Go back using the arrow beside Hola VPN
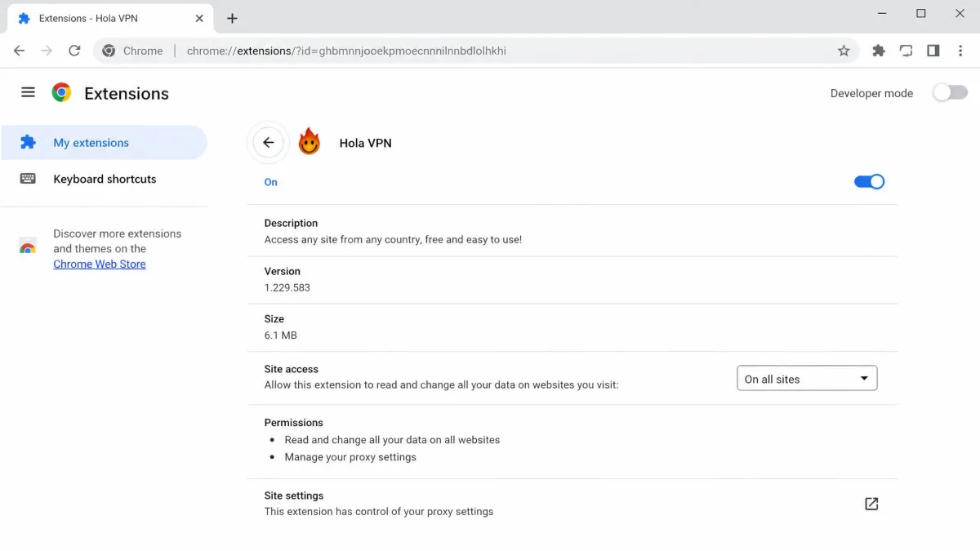 [x=268, y=143]
